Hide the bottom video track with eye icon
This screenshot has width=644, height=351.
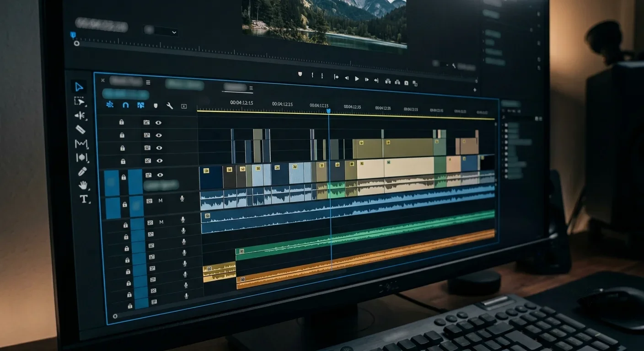click(x=160, y=175)
